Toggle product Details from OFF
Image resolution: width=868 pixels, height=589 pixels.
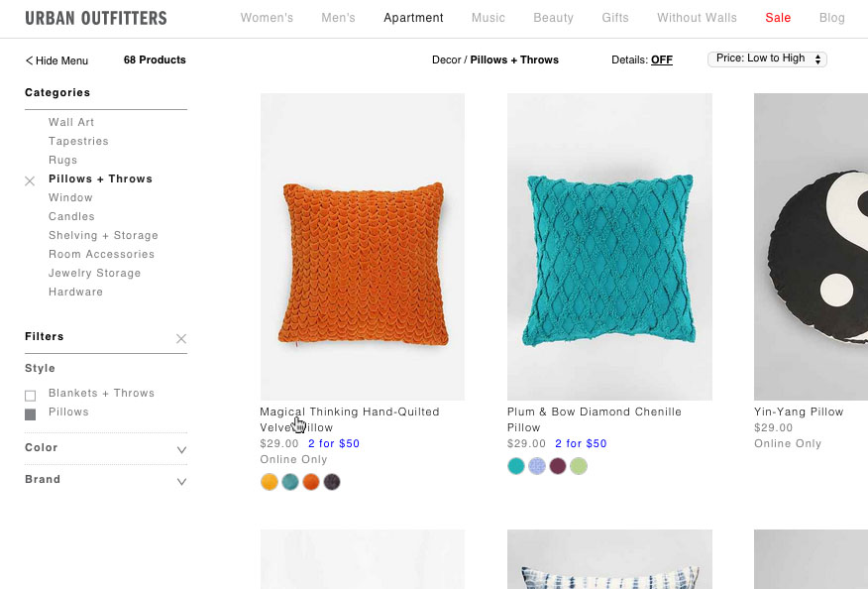(661, 59)
